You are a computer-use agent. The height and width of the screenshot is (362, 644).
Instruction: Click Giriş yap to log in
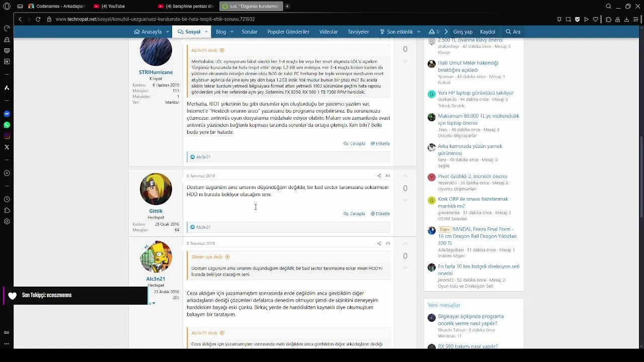coord(463,32)
